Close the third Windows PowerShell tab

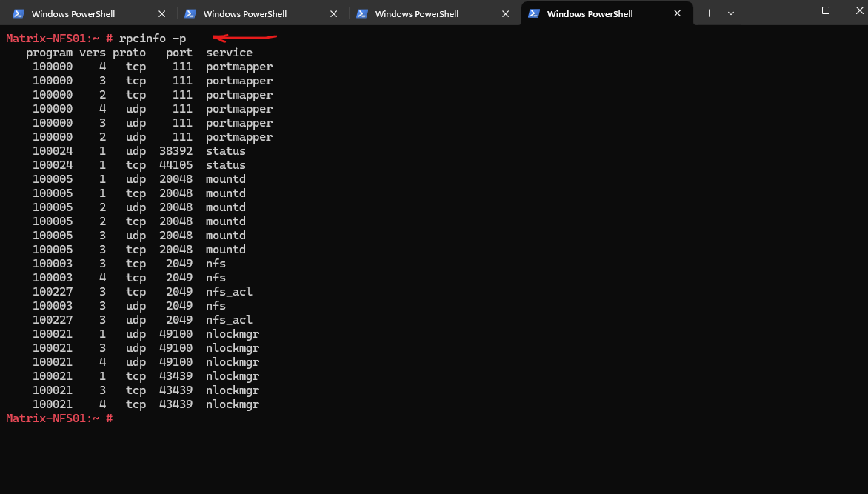coord(505,14)
